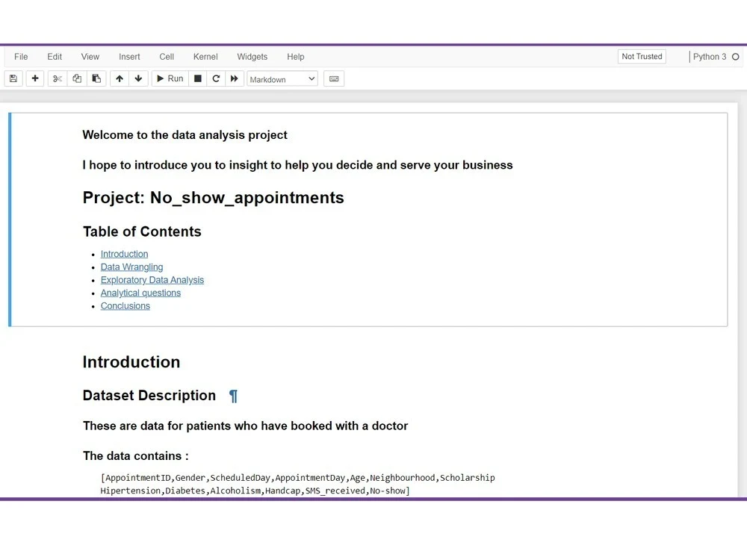This screenshot has height=560, width=747.
Task: Click the kernel idle indicator circle
Action: (x=736, y=57)
